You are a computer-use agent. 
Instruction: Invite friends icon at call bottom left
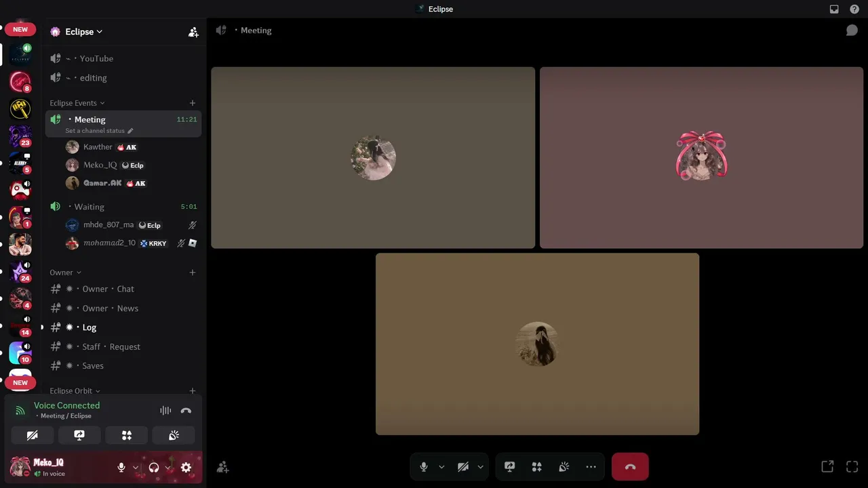[222, 467]
